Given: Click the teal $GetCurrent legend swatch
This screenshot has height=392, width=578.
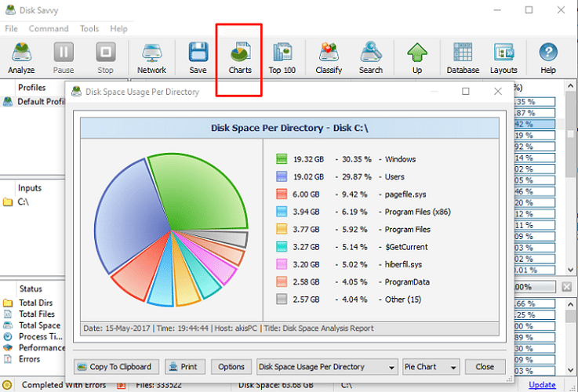Looking at the screenshot, I should click(282, 247).
